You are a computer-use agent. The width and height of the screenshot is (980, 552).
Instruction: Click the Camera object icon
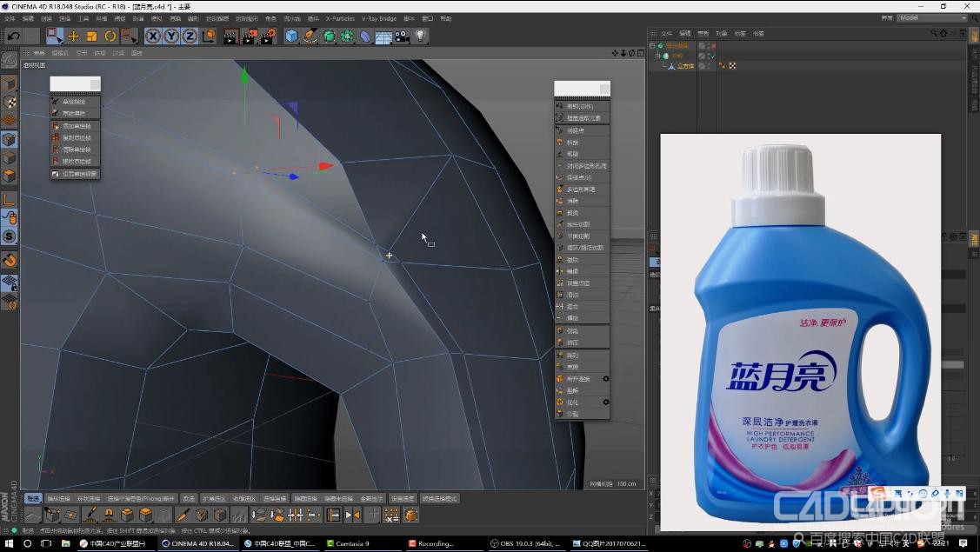coord(402,37)
